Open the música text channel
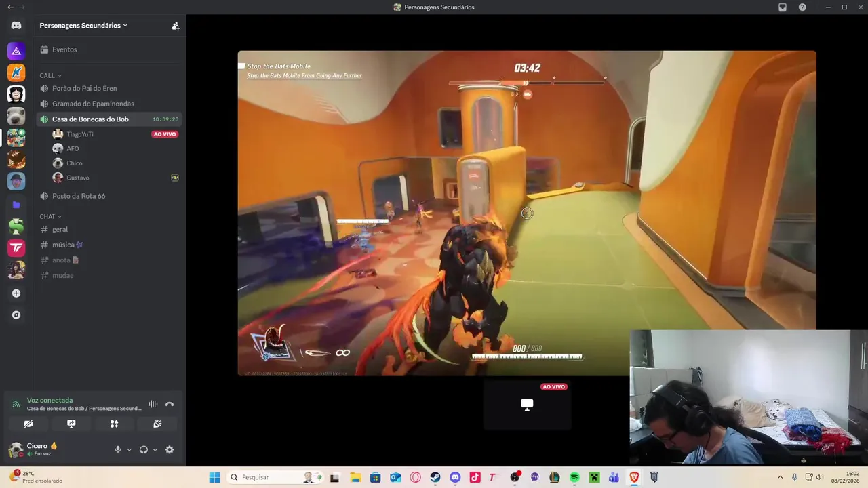868x488 pixels. pos(109,245)
